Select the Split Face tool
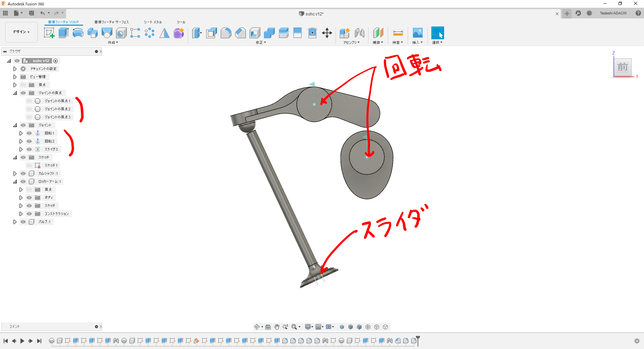Image resolution: width=644 pixels, height=349 pixels. 298,33
